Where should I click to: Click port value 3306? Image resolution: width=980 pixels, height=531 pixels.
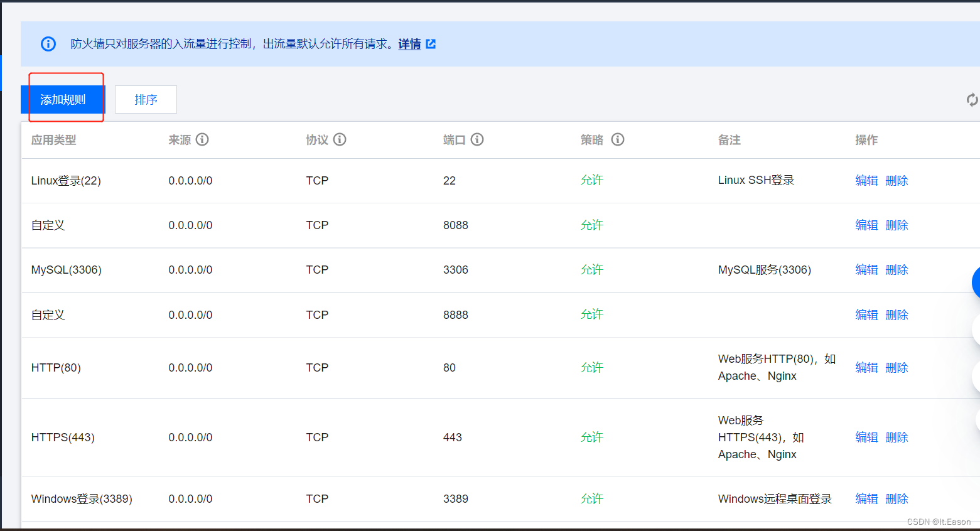coord(456,270)
